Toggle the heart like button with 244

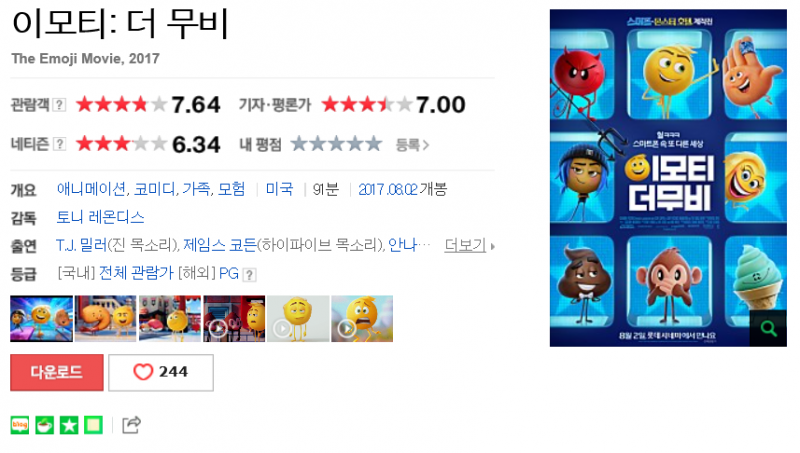161,372
